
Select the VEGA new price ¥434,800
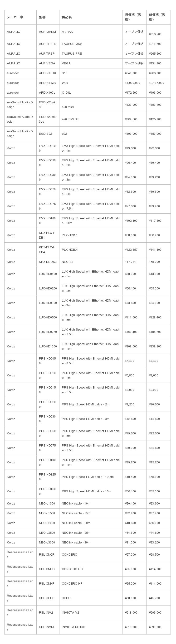[x=155, y=63]
